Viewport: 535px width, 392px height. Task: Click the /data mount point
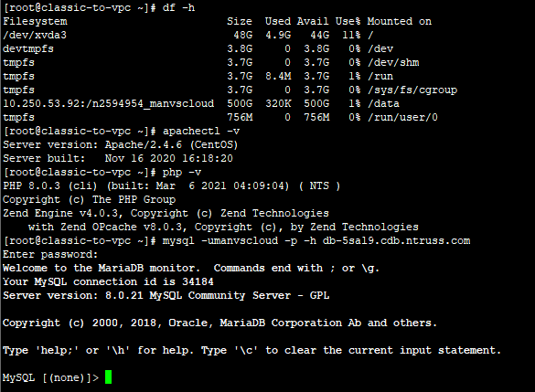tap(383, 103)
